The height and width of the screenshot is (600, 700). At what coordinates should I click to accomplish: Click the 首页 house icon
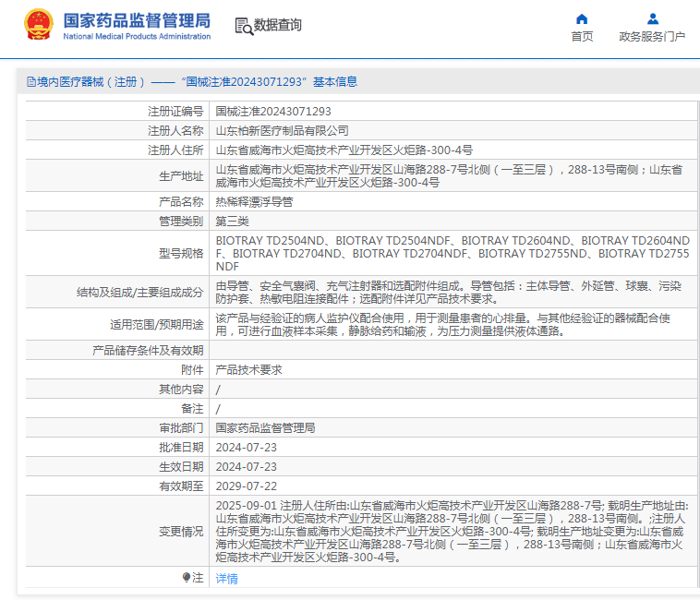(x=582, y=18)
